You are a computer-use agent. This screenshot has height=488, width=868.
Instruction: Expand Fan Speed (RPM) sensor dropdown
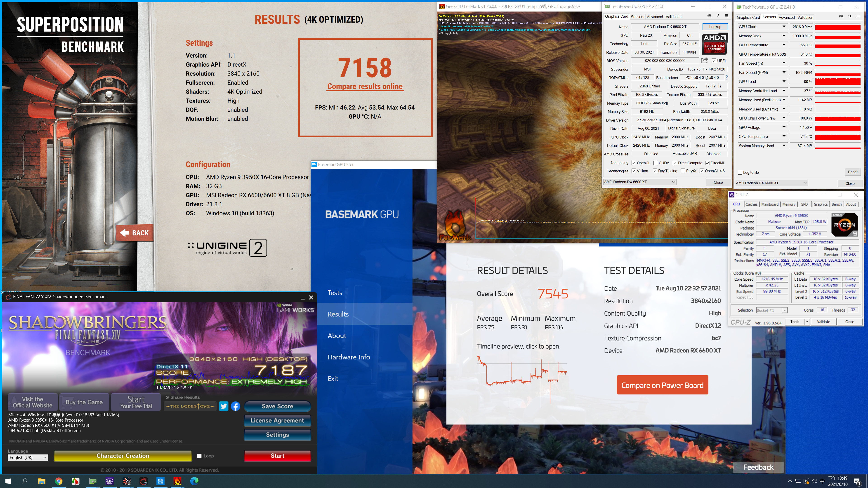point(784,72)
